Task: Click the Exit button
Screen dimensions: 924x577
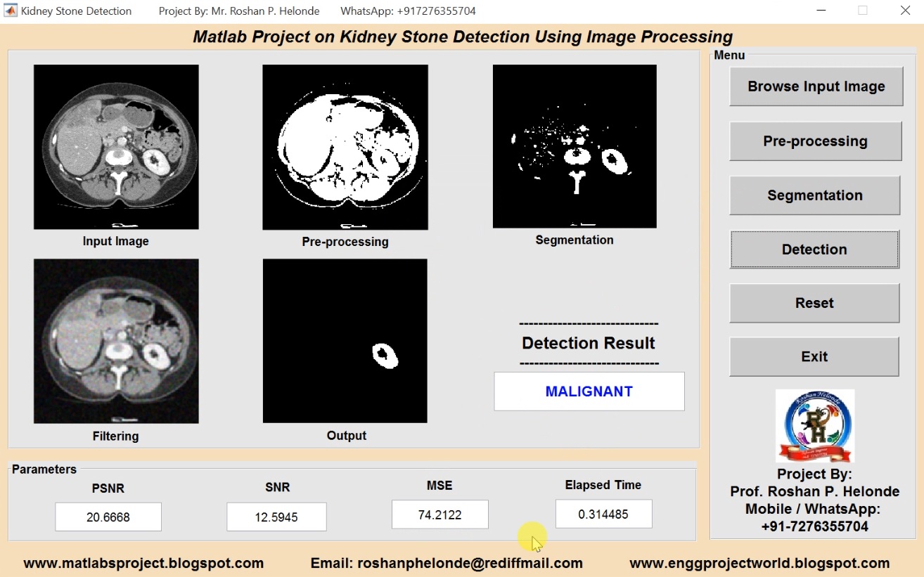Action: click(814, 356)
